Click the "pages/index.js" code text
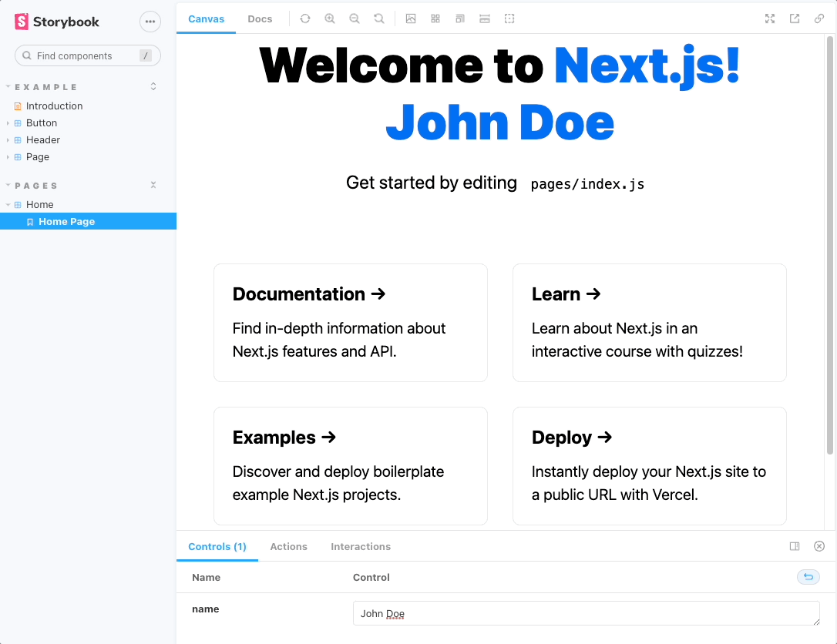This screenshot has width=837, height=644. (587, 184)
